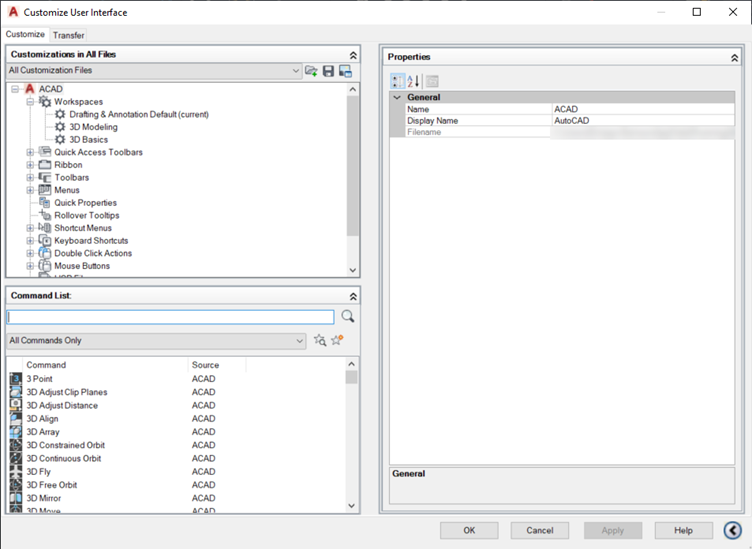Click the Quick Properties node icon
Image resolution: width=752 pixels, height=549 pixels.
point(45,202)
